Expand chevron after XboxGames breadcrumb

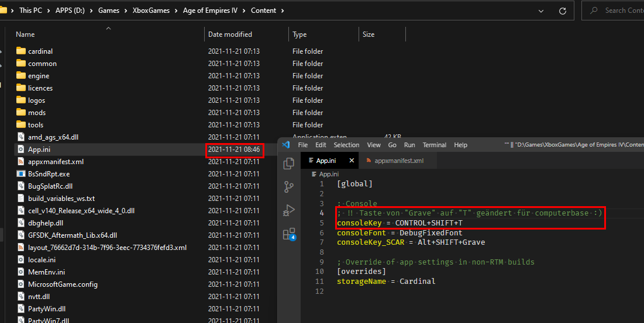click(176, 11)
